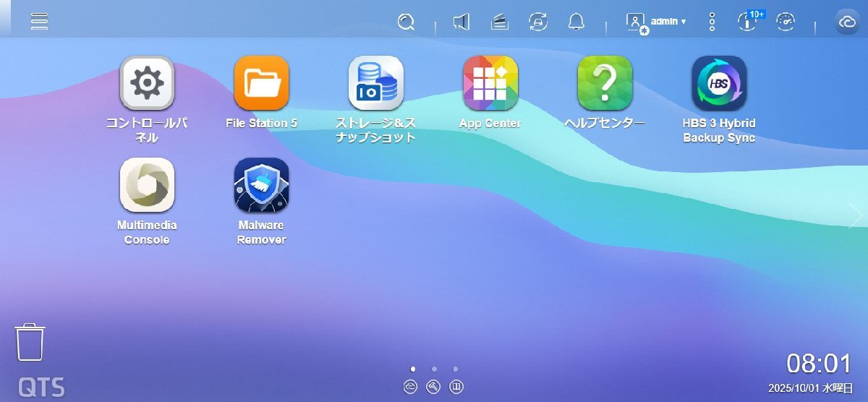The image size is (868, 402).
Task: Open the volume speaker notifications icon
Action: point(461,22)
